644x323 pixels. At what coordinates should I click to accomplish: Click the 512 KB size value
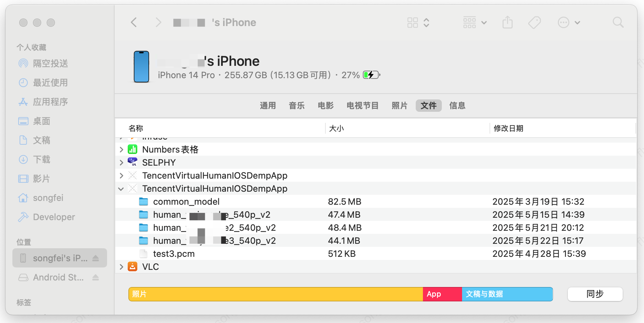(x=342, y=254)
